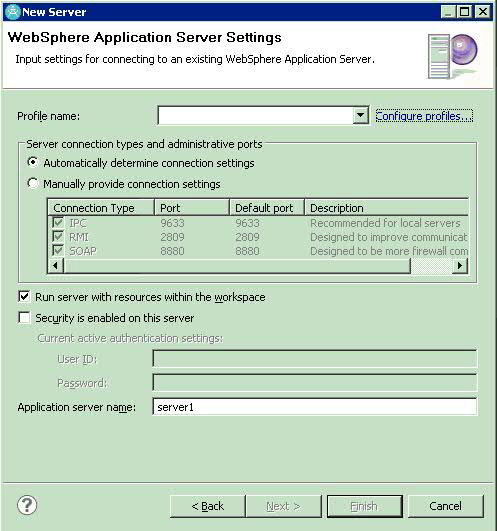497x531 pixels.
Task: Click the Application server name field
Action: (315, 407)
